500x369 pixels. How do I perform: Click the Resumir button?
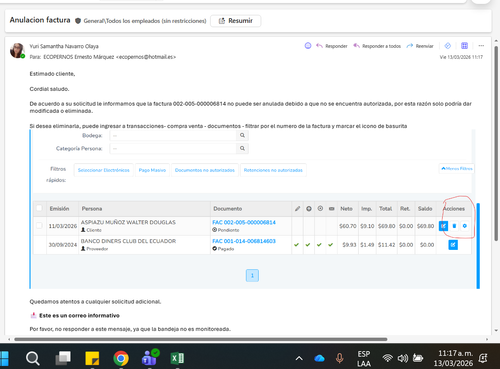[x=235, y=21]
